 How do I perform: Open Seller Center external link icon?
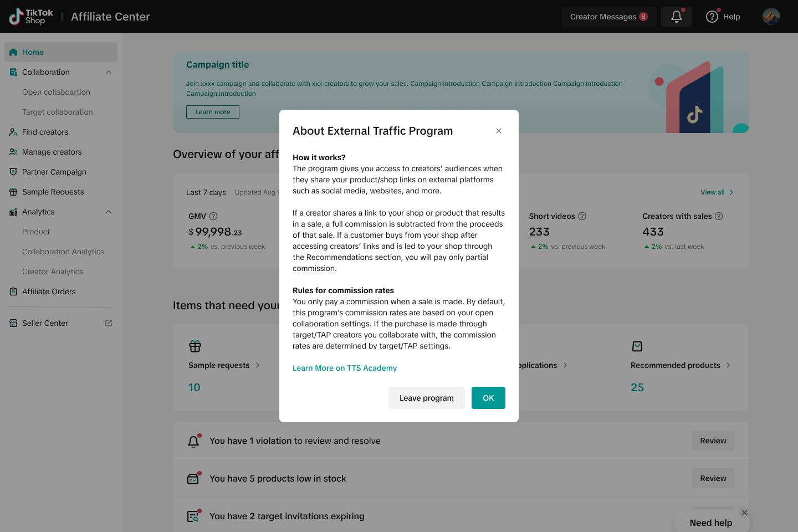pos(109,323)
